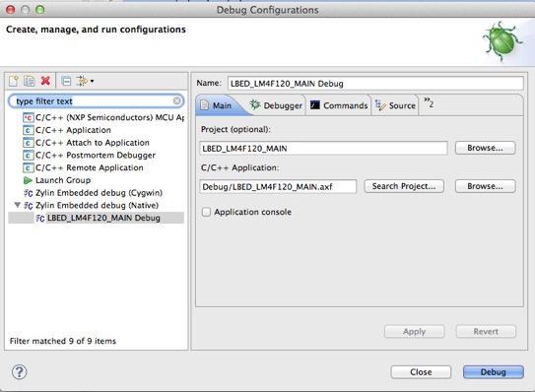Enable the Application console checkbox
Screen dimensions: 535x392
tap(206, 212)
